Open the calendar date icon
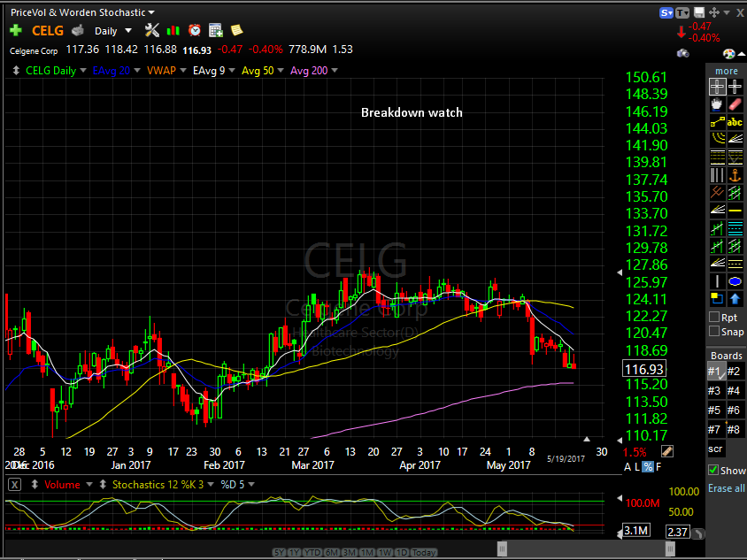The image size is (747, 560). [216, 30]
